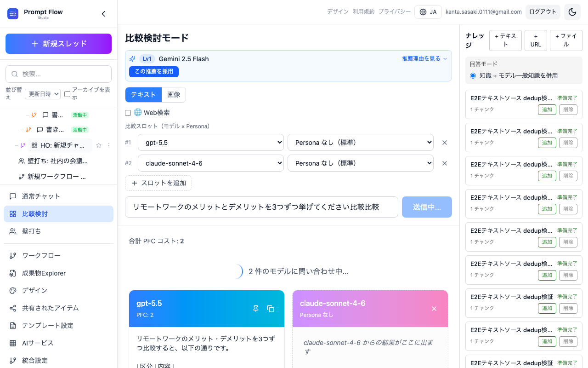Open 壁打ち mode in the sidebar
The width and height of the screenshot is (588, 368).
[58, 231]
